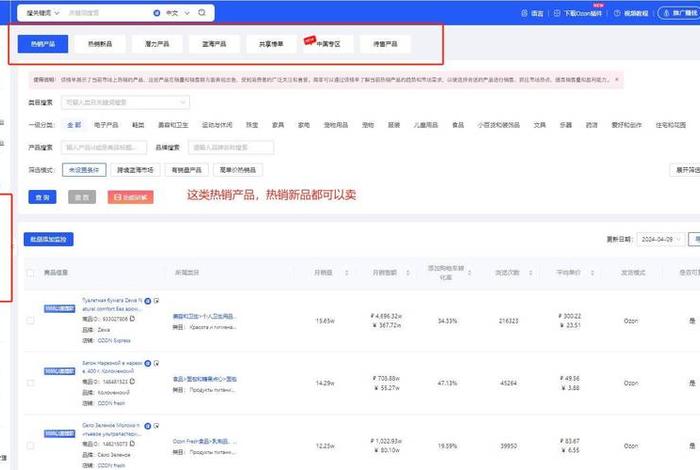This screenshot has height=470, width=700.
Task: Tick the checkbox for the Deva product row
Action: pyautogui.click(x=30, y=320)
